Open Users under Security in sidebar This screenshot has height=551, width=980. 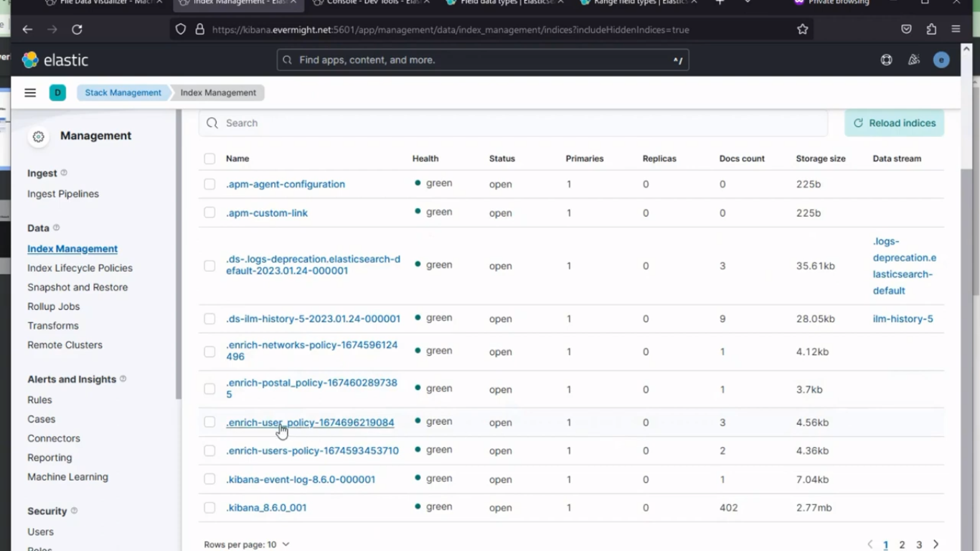point(40,532)
